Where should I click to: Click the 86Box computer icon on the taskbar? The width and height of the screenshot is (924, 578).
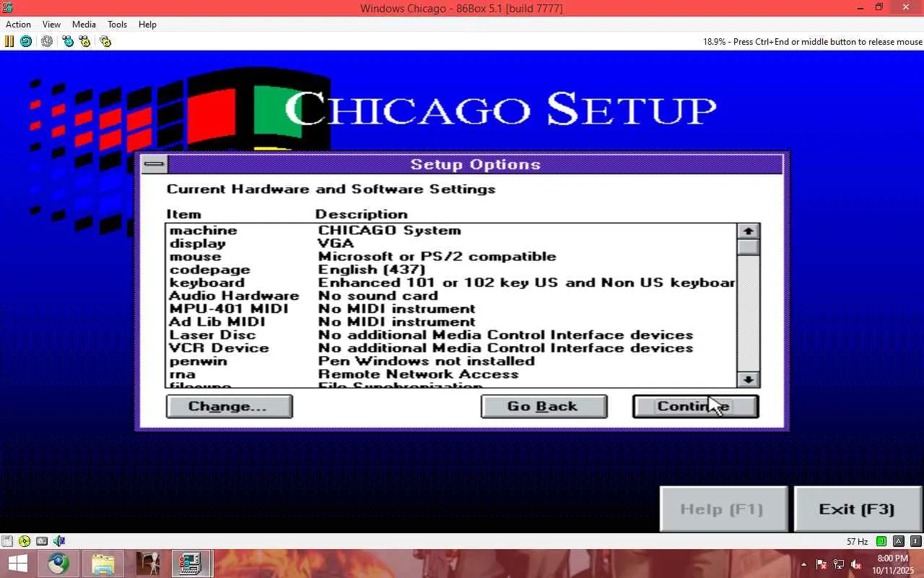[x=191, y=564]
